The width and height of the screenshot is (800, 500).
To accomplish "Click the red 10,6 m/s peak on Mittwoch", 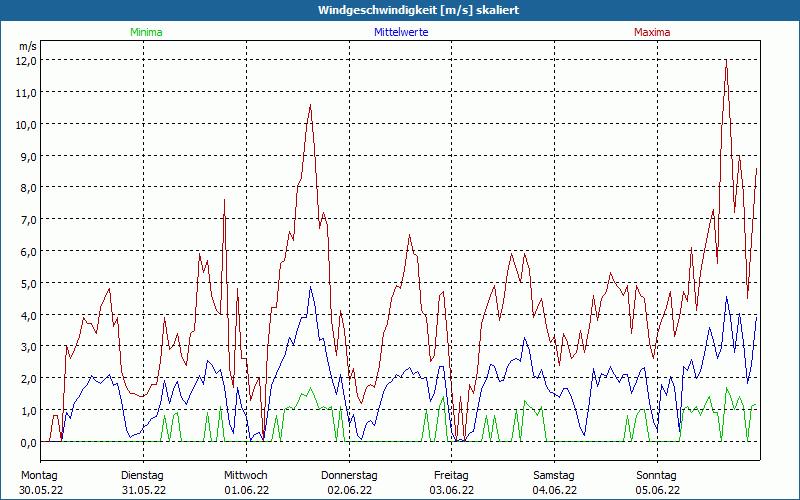I will coord(310,105).
